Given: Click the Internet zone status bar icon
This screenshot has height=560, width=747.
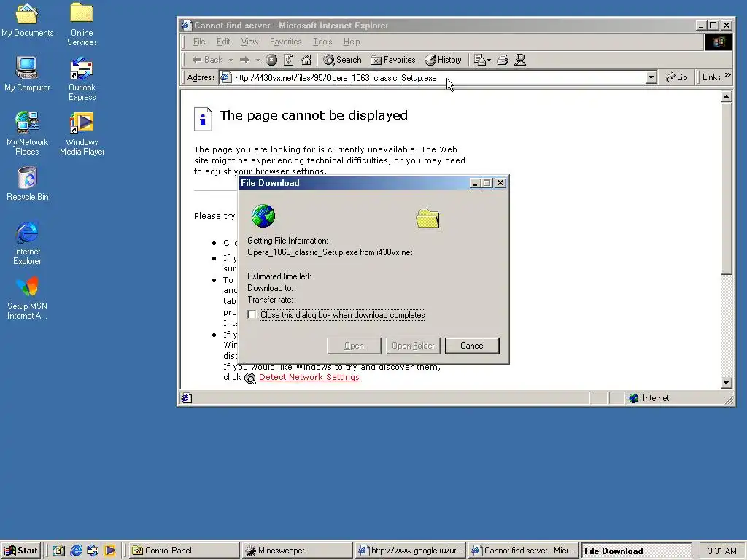Looking at the screenshot, I should tap(633, 399).
